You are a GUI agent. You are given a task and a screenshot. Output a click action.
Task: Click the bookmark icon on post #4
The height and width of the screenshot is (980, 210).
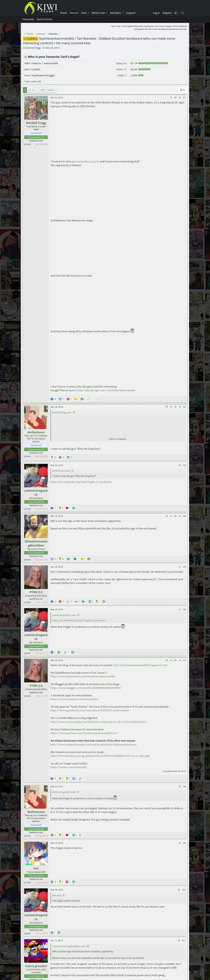click(x=171, y=516)
